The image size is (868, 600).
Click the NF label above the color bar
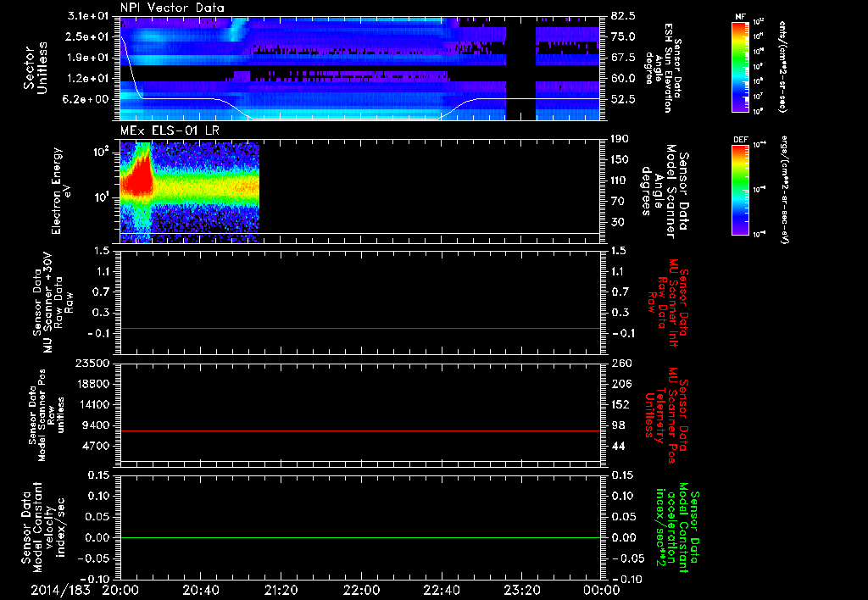(x=740, y=17)
